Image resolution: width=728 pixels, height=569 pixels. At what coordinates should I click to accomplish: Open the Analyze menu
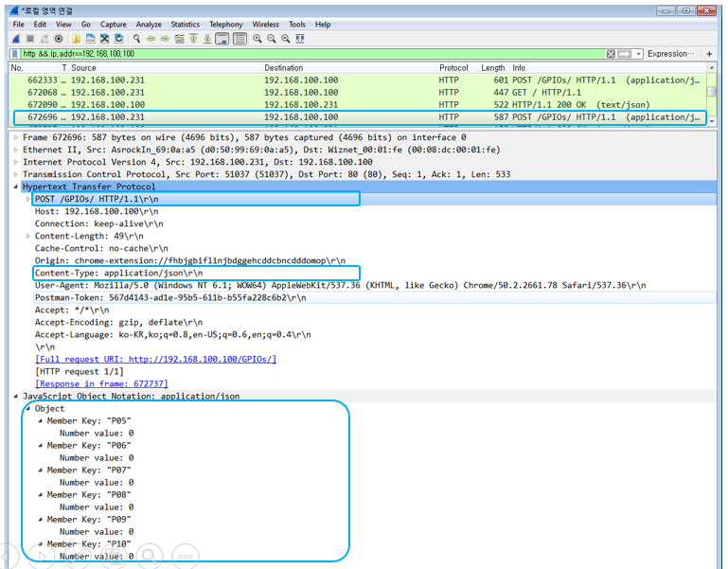click(149, 25)
